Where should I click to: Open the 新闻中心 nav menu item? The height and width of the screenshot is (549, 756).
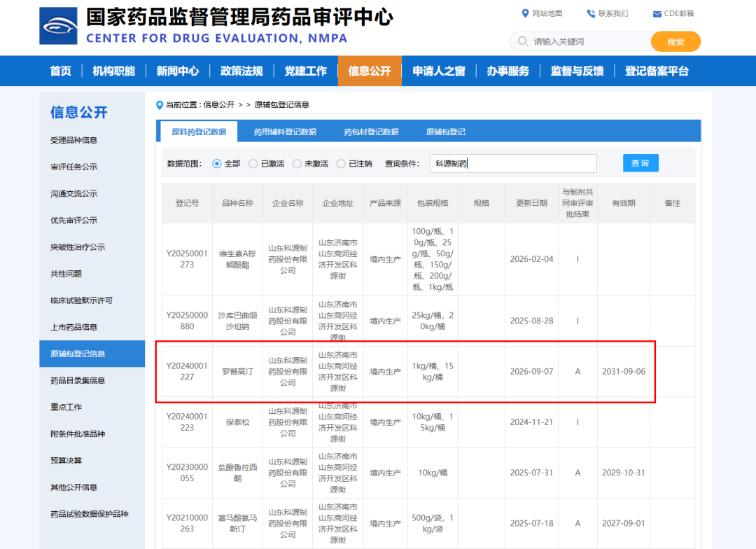click(x=177, y=71)
